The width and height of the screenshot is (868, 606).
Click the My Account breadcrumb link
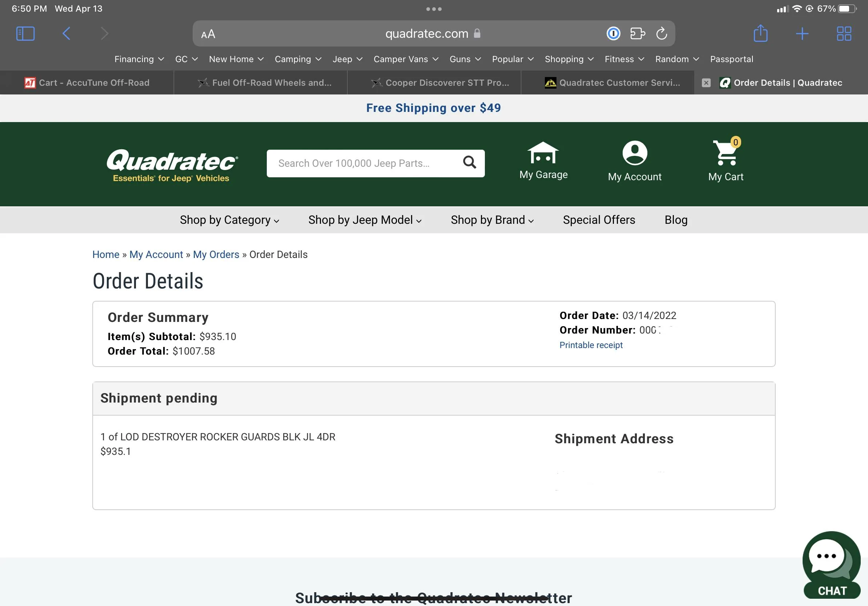(156, 255)
